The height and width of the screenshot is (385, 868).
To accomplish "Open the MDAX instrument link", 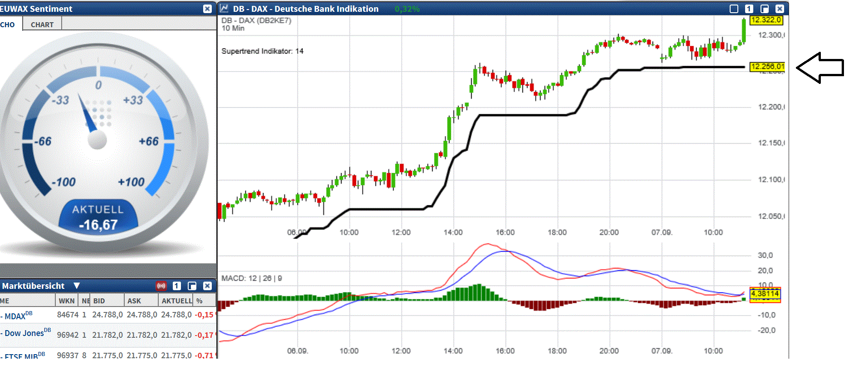I will [x=18, y=315].
